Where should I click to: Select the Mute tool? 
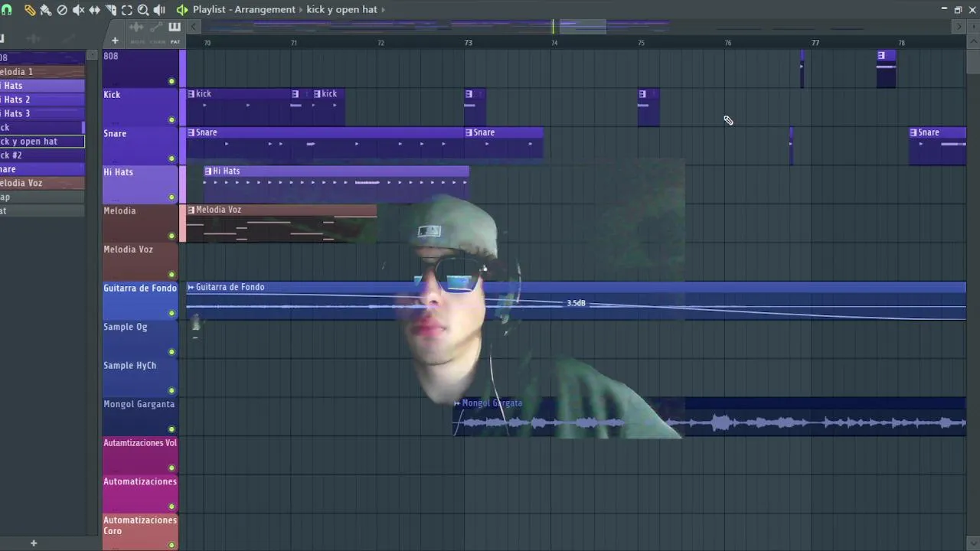pos(78,10)
